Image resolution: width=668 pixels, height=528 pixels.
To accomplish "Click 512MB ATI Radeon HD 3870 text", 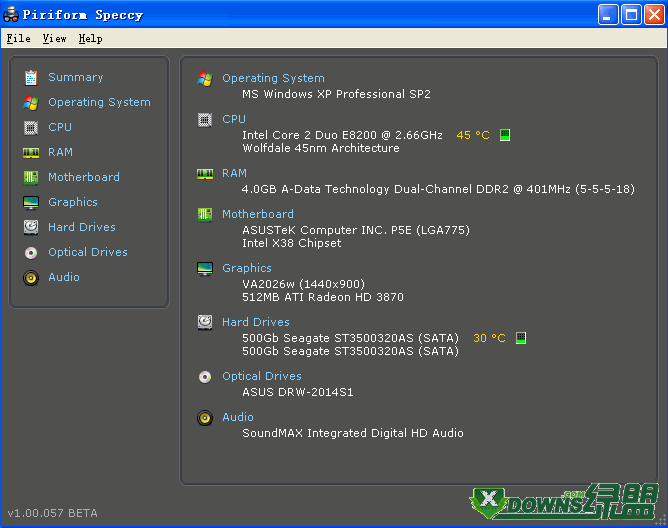I will (322, 297).
